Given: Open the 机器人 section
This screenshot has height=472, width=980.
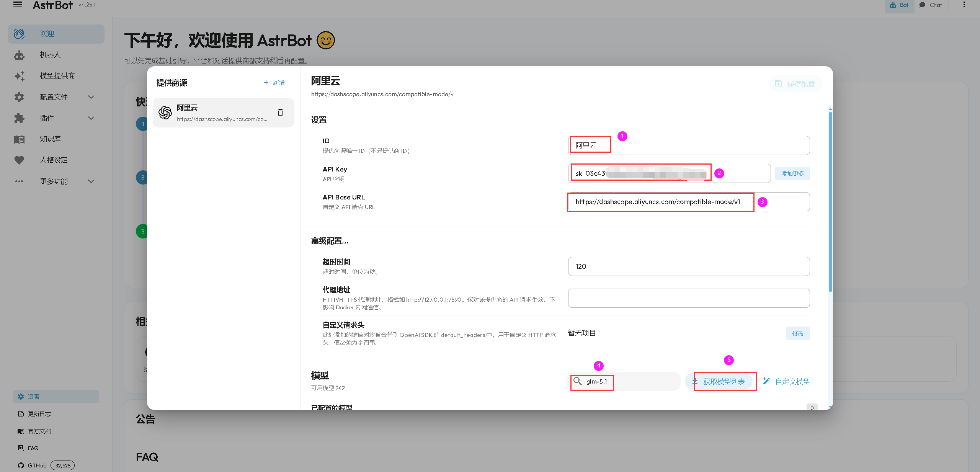Looking at the screenshot, I should [x=56, y=55].
